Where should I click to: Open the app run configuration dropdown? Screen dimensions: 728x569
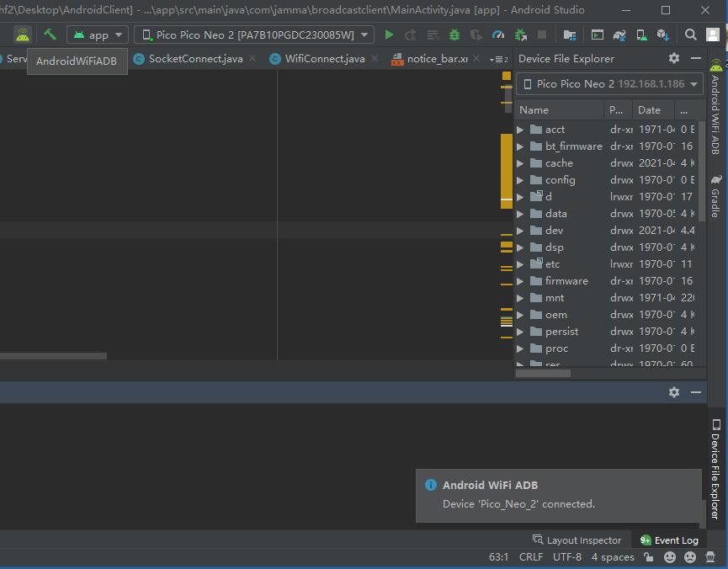97,35
